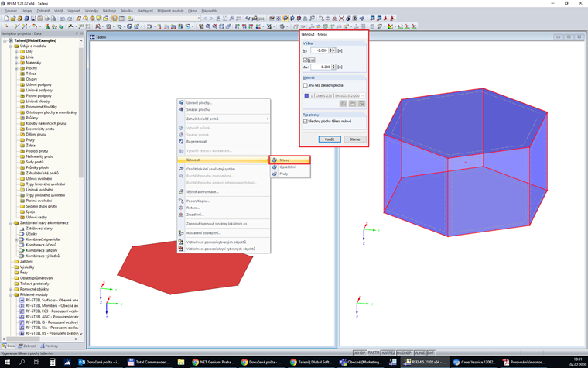Click the next load case arrow
Viewport: 588px width, 368px height.
211,19
